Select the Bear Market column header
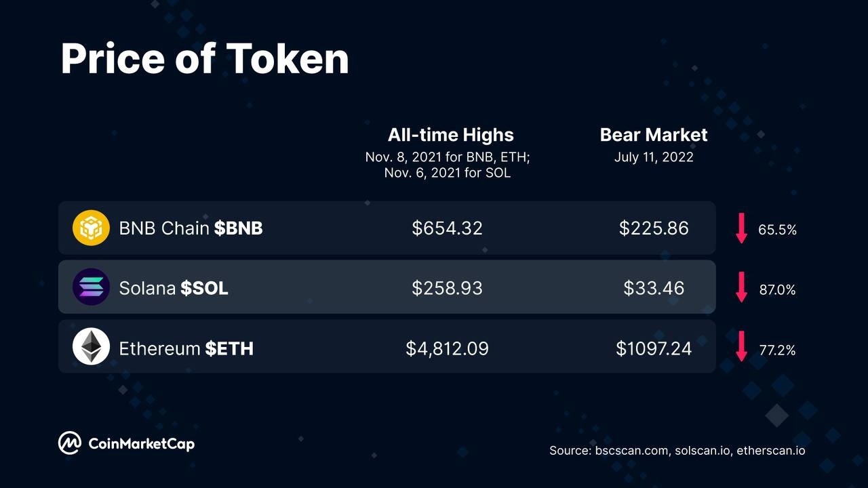This screenshot has height=488, width=868. pos(654,135)
